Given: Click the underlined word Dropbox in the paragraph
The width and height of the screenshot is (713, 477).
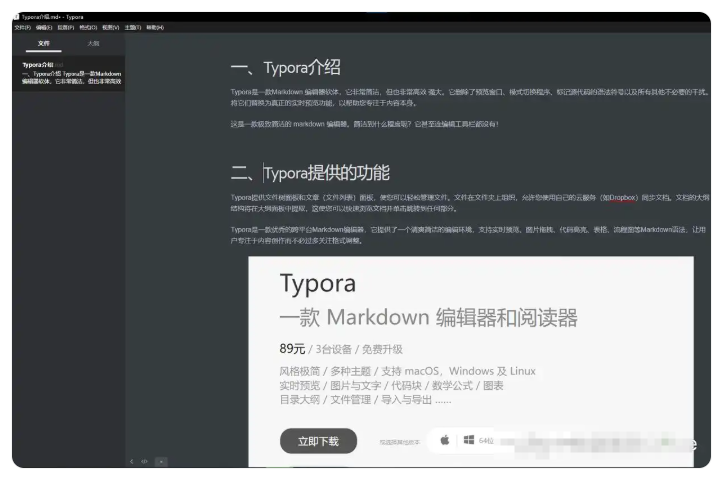Looking at the screenshot, I should pos(623,198).
